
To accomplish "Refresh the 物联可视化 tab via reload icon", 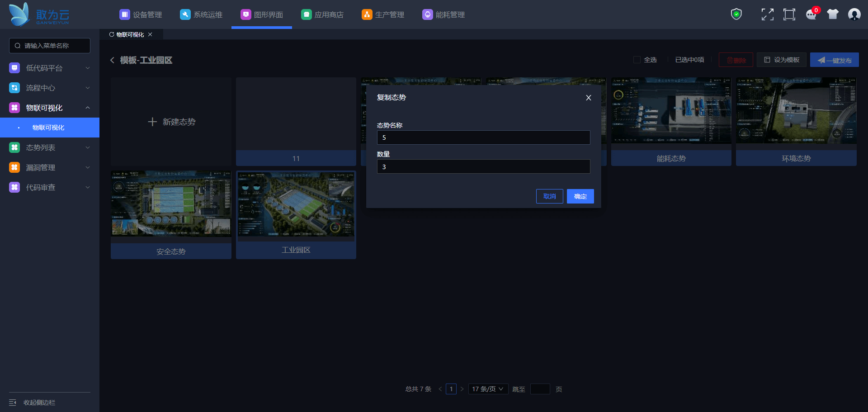I will (x=112, y=34).
